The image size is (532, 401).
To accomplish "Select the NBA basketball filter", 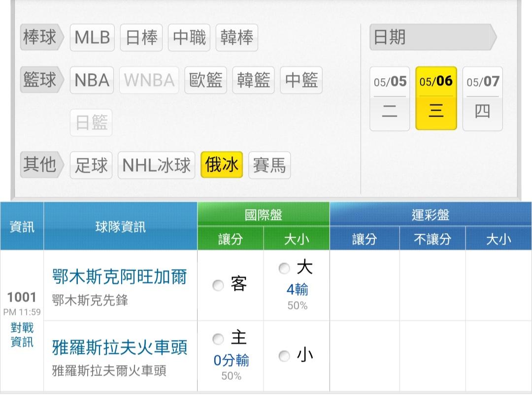I will pyautogui.click(x=92, y=80).
